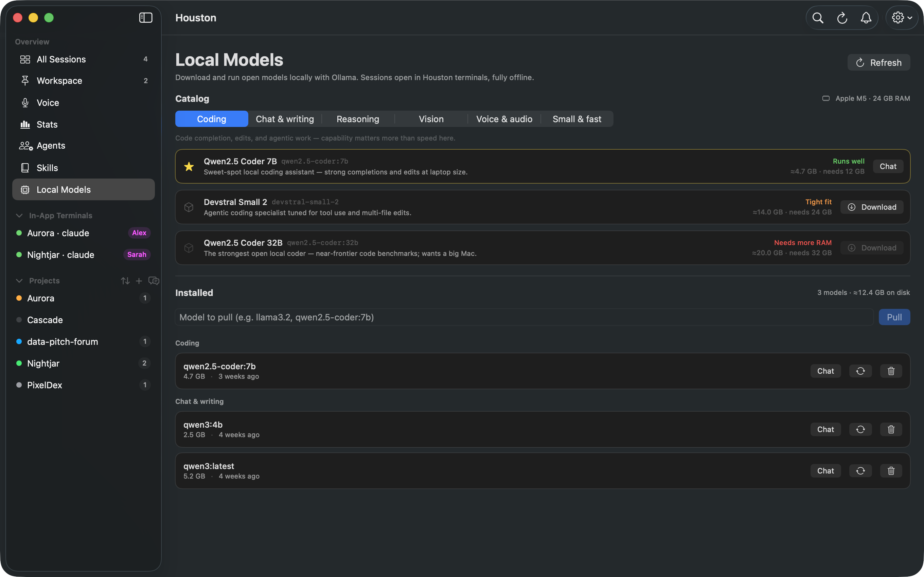The width and height of the screenshot is (924, 577).
Task: Update qwen2.5-coder:7b using its sync icon
Action: coord(860,371)
